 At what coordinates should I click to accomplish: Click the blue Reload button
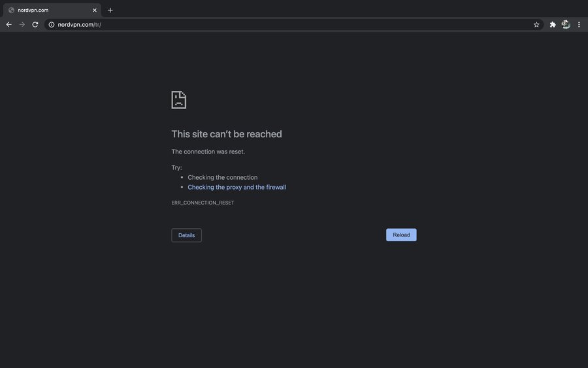(x=401, y=235)
